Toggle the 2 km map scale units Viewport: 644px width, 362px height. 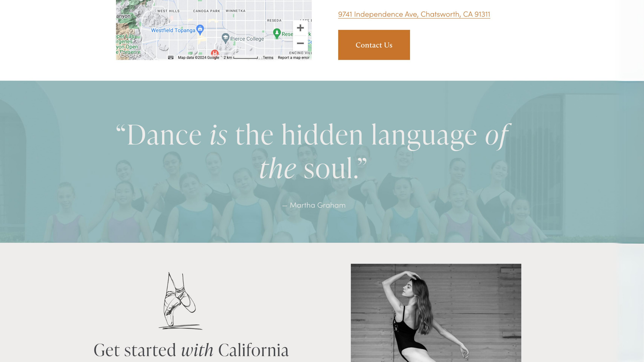pyautogui.click(x=241, y=57)
